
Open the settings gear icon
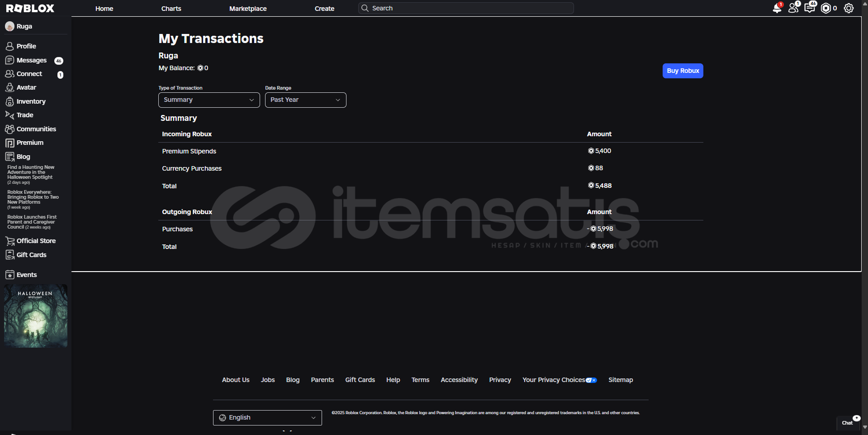pyautogui.click(x=849, y=8)
